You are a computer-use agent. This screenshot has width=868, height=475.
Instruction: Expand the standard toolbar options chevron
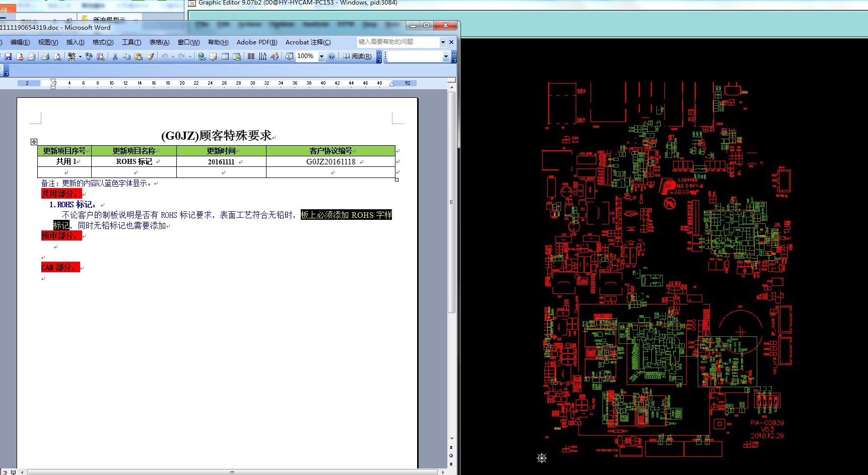(x=379, y=56)
